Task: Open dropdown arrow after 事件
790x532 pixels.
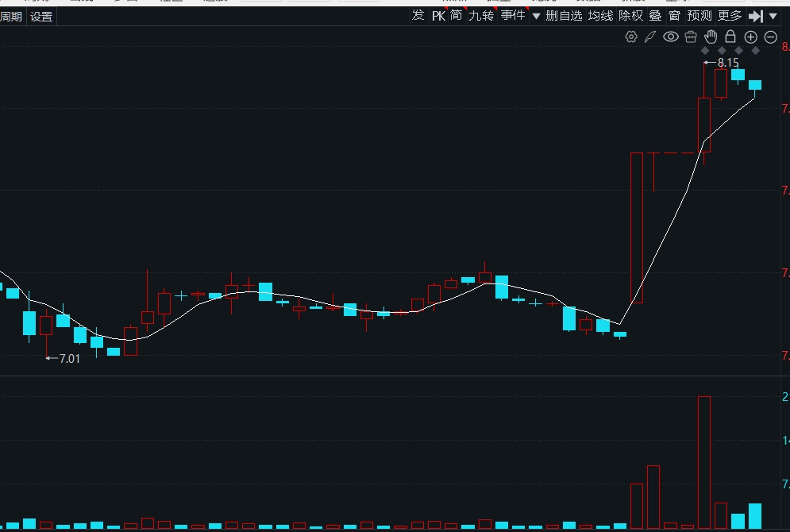Action: pos(537,17)
